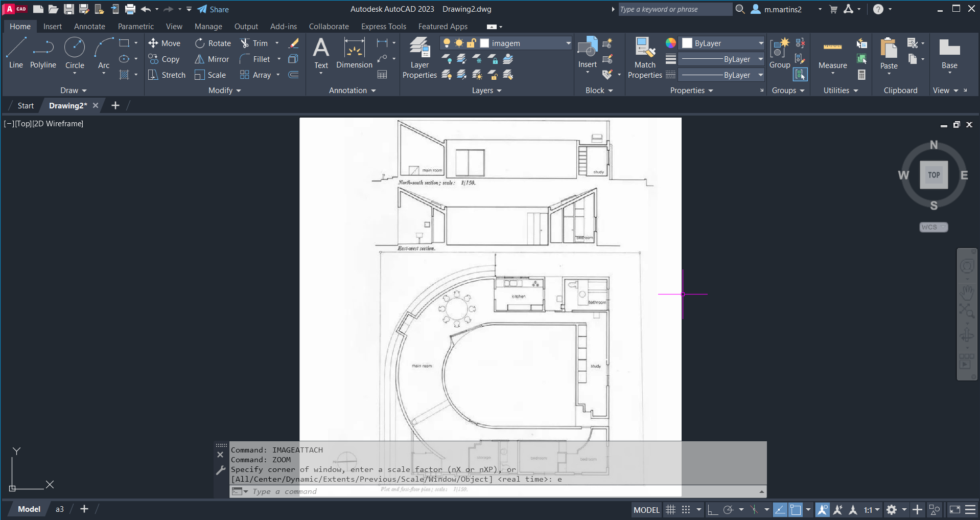
Task: Select the Mirror tool
Action: [212, 59]
